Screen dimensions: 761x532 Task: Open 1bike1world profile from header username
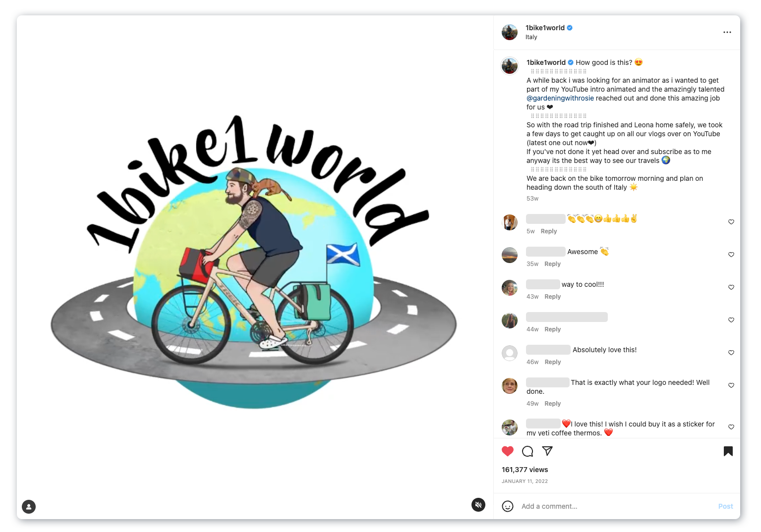tap(545, 28)
